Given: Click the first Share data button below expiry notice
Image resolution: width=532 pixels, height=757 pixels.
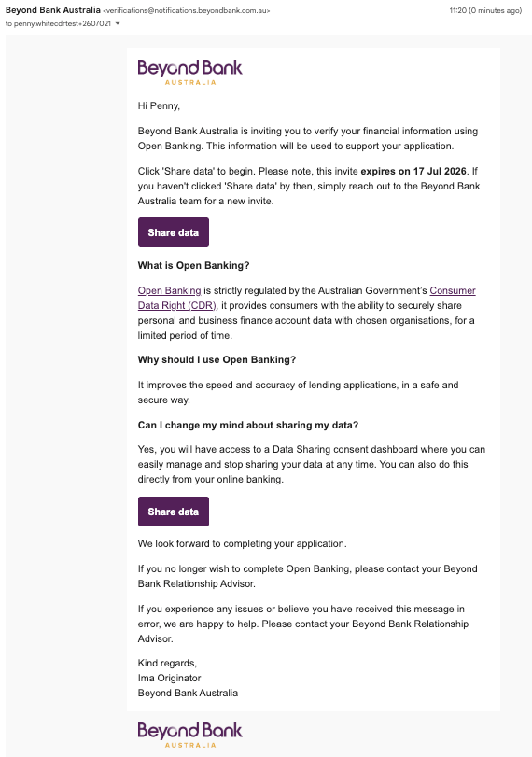Looking at the screenshot, I should tap(174, 232).
